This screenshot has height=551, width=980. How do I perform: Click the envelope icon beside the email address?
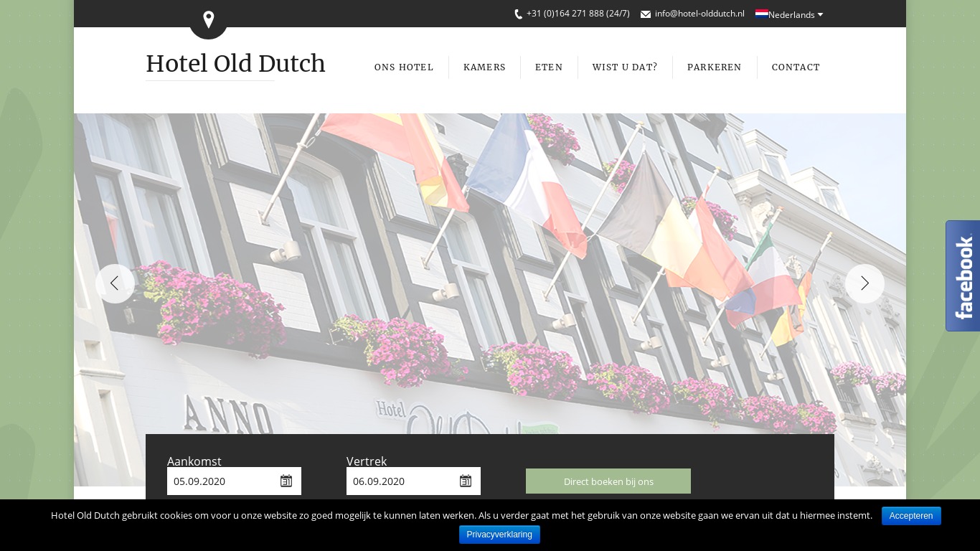646,14
